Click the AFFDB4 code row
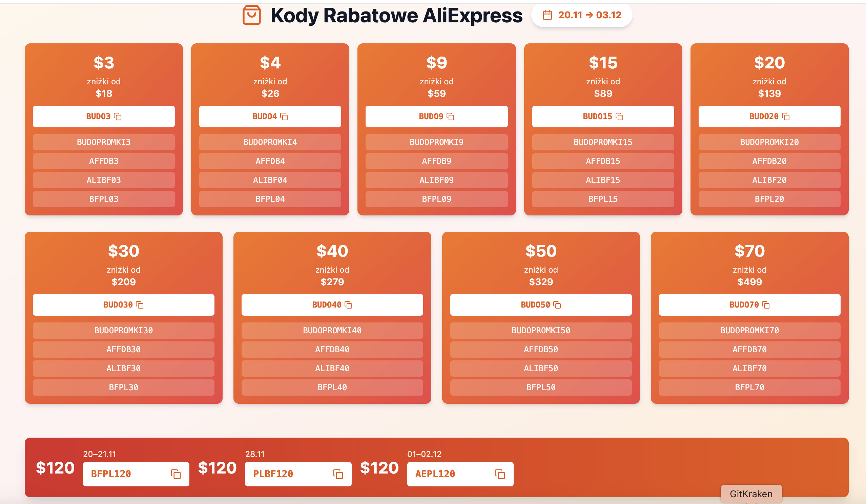The height and width of the screenshot is (504, 866). point(270,161)
